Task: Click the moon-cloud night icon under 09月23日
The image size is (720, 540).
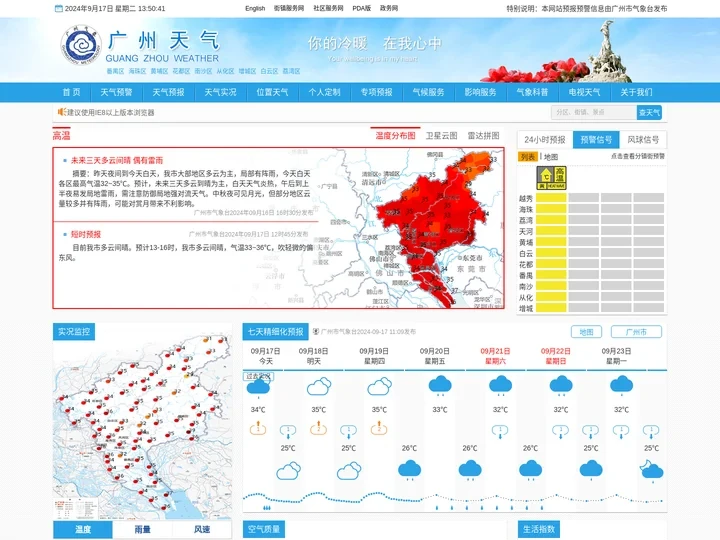Action: tap(652, 470)
